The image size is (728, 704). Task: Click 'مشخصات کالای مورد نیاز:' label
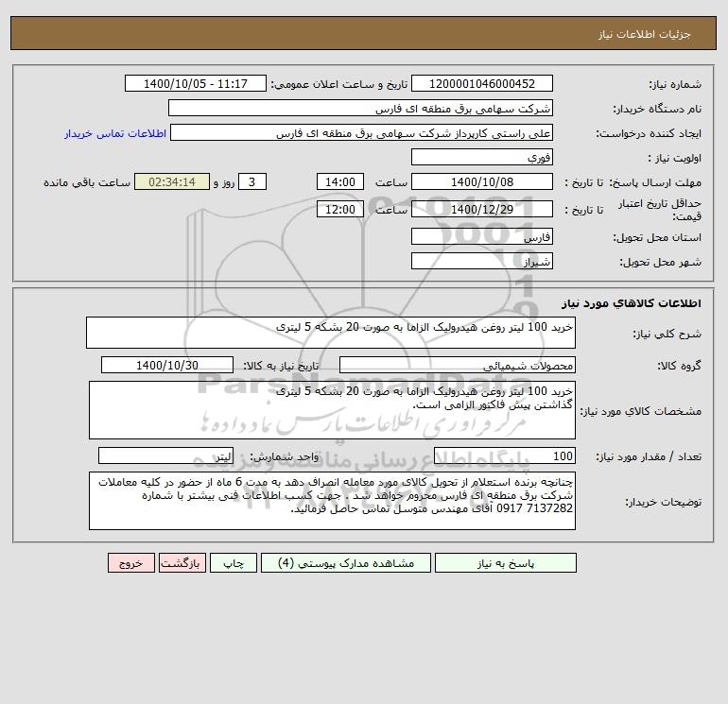point(641,411)
